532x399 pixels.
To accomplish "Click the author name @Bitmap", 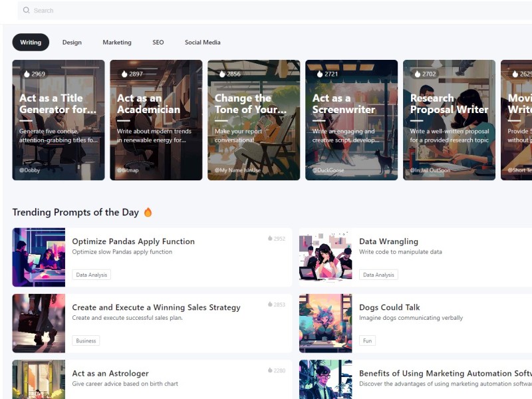I will click(x=128, y=170).
